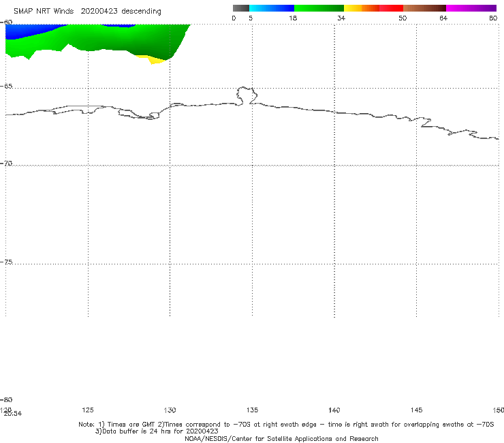Click the longitude label '135'

(x=252, y=410)
